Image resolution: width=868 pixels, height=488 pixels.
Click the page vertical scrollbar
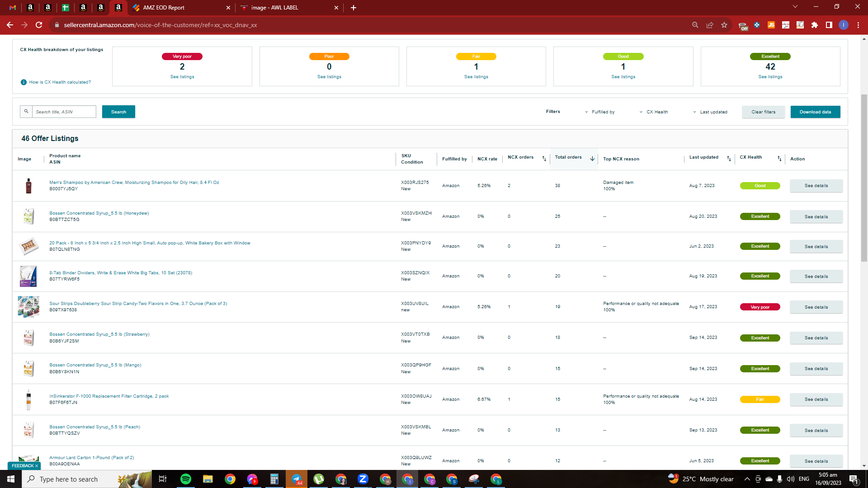864,178
